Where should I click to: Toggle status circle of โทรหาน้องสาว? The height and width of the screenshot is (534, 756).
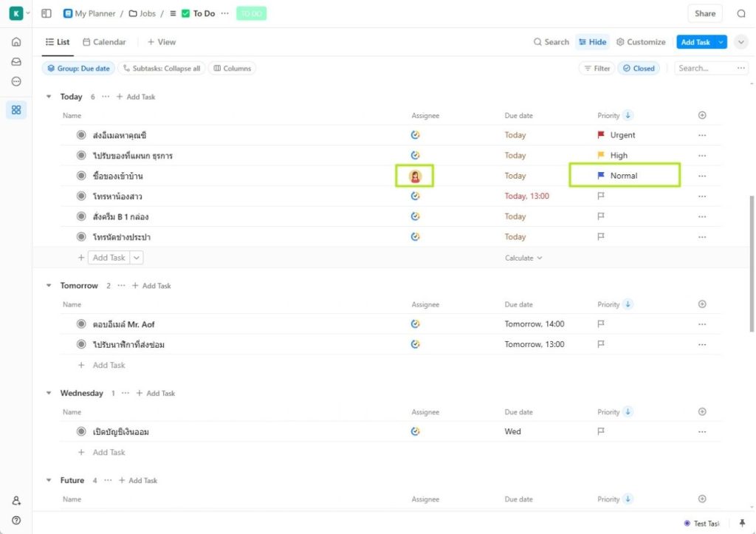coord(81,196)
